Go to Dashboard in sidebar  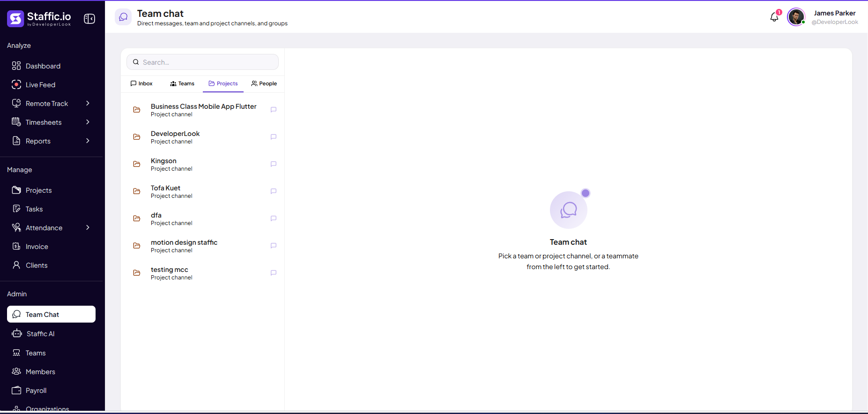[x=51, y=66]
